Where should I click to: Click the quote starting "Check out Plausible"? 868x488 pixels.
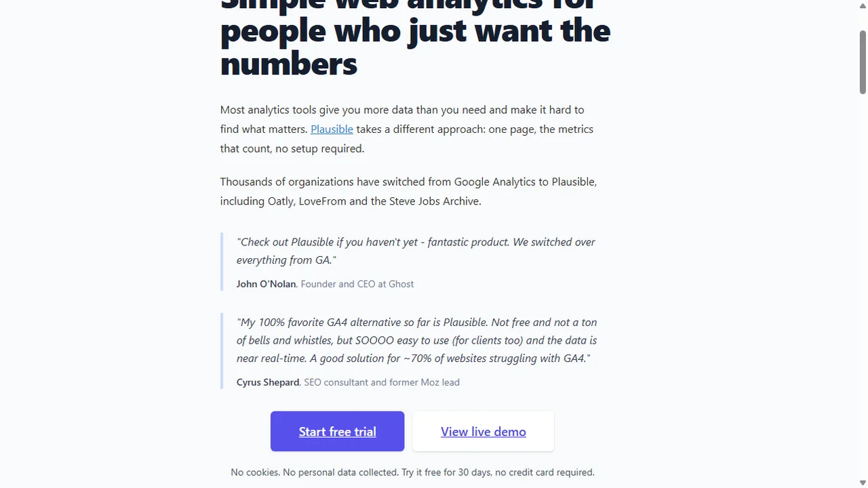tap(416, 251)
